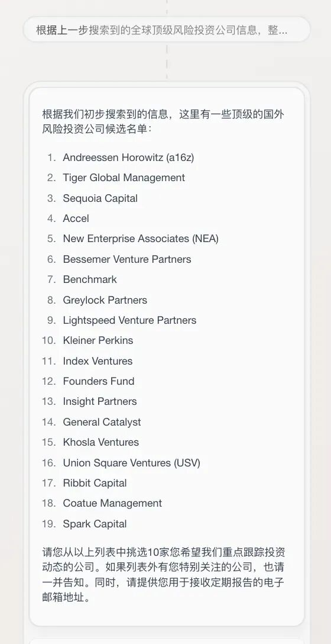
Task: Choose Ribbit Capital list item
Action: click(x=95, y=483)
